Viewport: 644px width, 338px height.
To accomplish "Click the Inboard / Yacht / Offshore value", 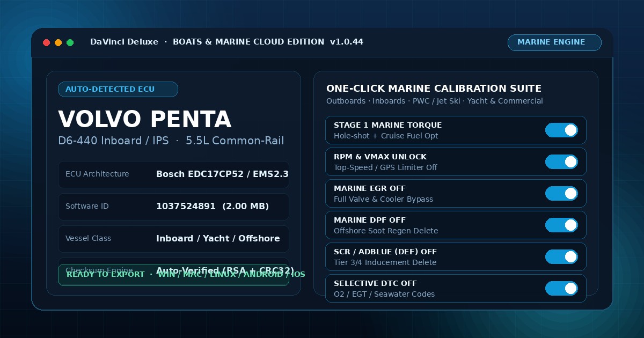I will [x=218, y=239].
